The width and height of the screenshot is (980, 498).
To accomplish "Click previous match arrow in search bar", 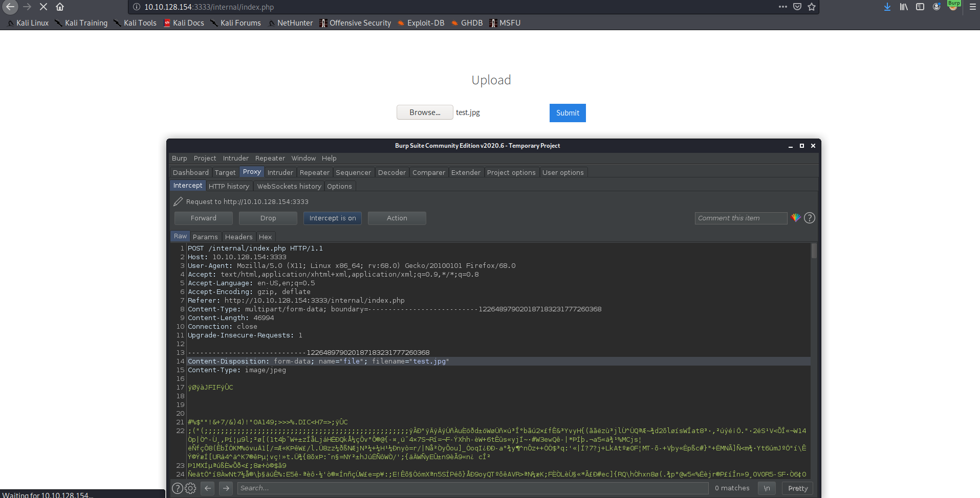I will (x=208, y=488).
